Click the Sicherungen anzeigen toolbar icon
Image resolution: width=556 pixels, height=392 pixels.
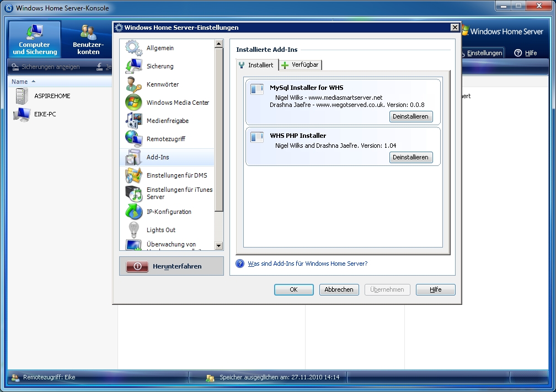click(15, 67)
